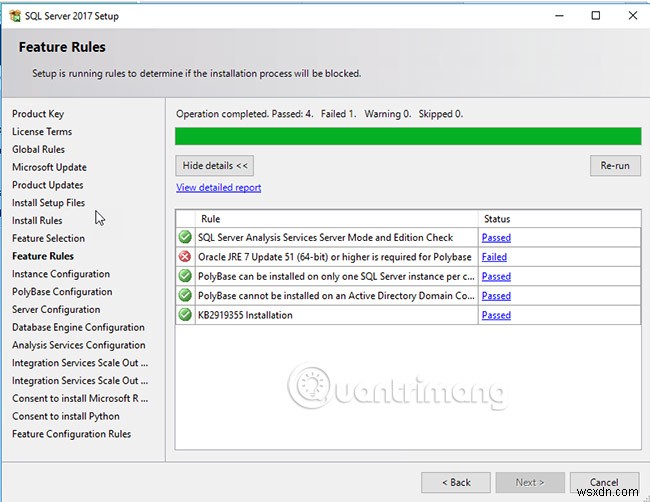Select Install Setup Files step
650x502 pixels.
(48, 203)
